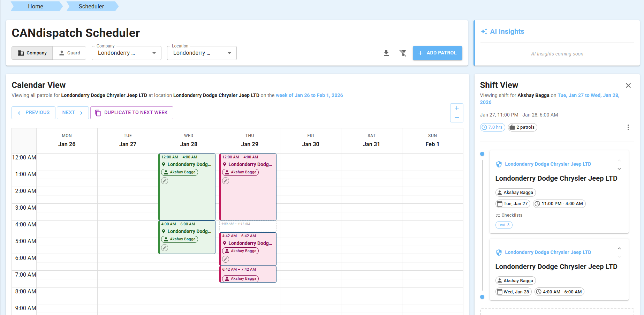Screen dimensions: 644x315
Task: Click the clear filters icon
Action: tap(403, 53)
